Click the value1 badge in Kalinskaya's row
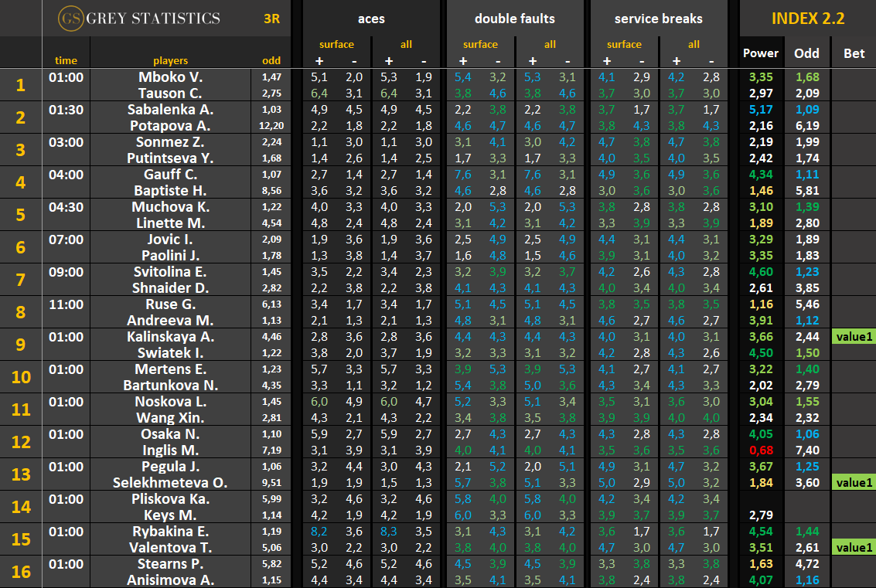The height and width of the screenshot is (588, 876). (x=854, y=337)
